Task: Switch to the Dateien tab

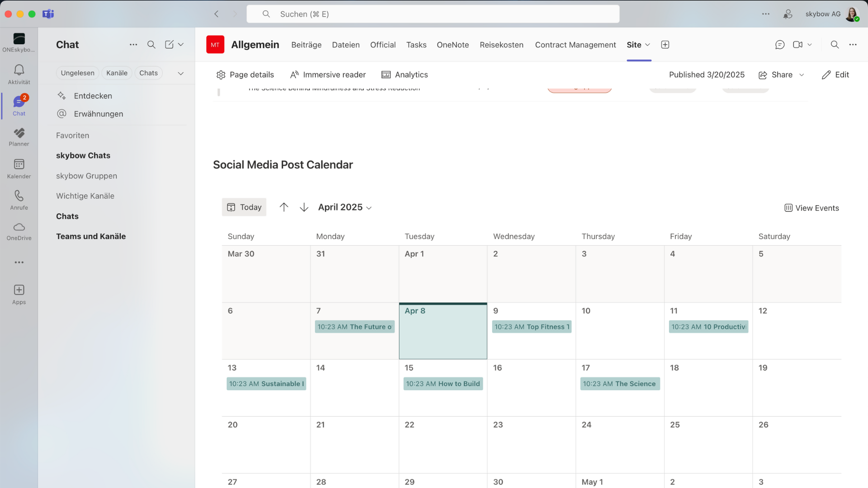Action: (346, 45)
